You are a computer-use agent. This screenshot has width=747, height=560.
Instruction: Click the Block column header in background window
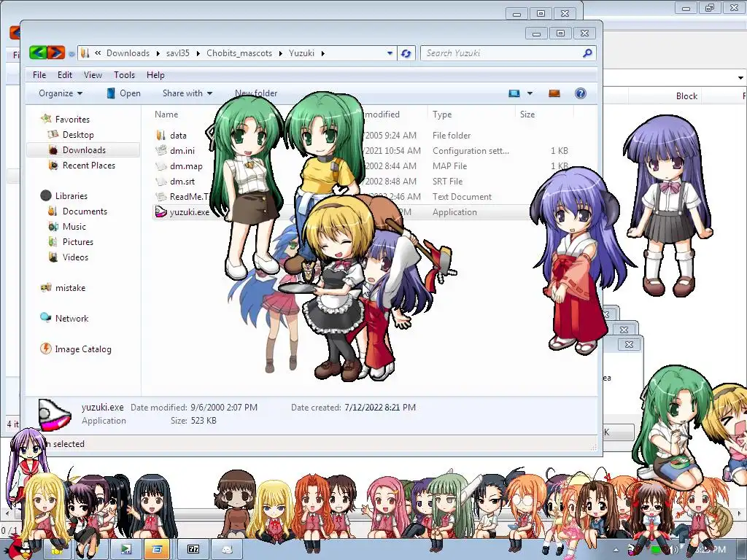point(686,96)
